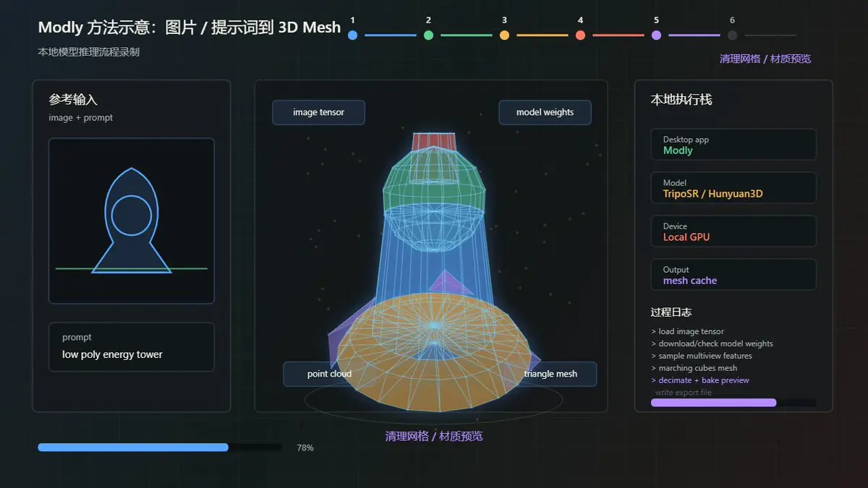Click the image tensor label
The image size is (868, 488).
[x=318, y=112]
